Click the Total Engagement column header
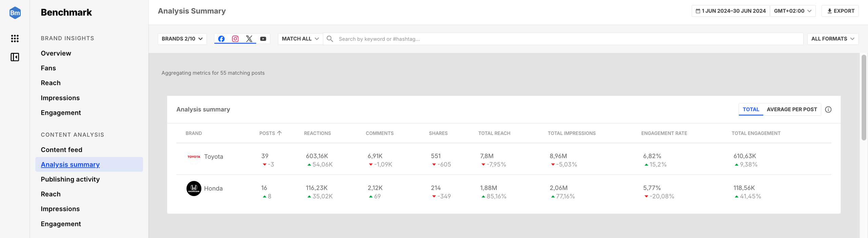 point(756,133)
